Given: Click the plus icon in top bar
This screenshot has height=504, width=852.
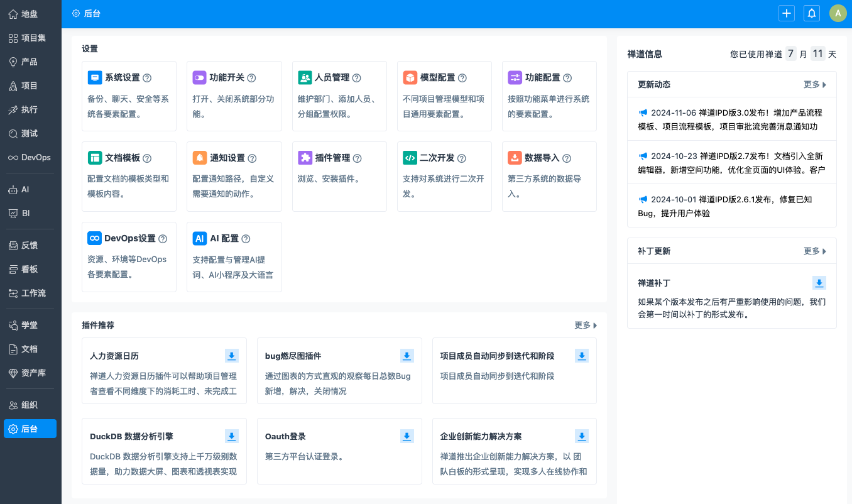Looking at the screenshot, I should pos(786,13).
